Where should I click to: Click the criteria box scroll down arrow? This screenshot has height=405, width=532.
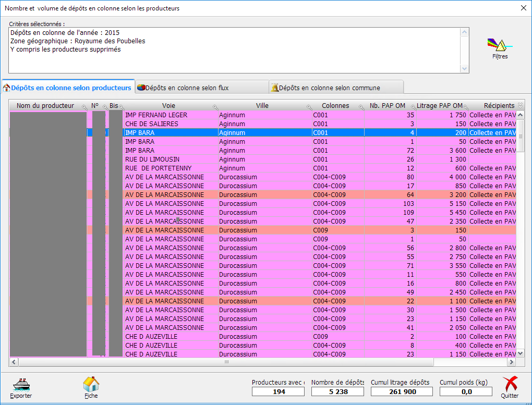click(x=465, y=68)
